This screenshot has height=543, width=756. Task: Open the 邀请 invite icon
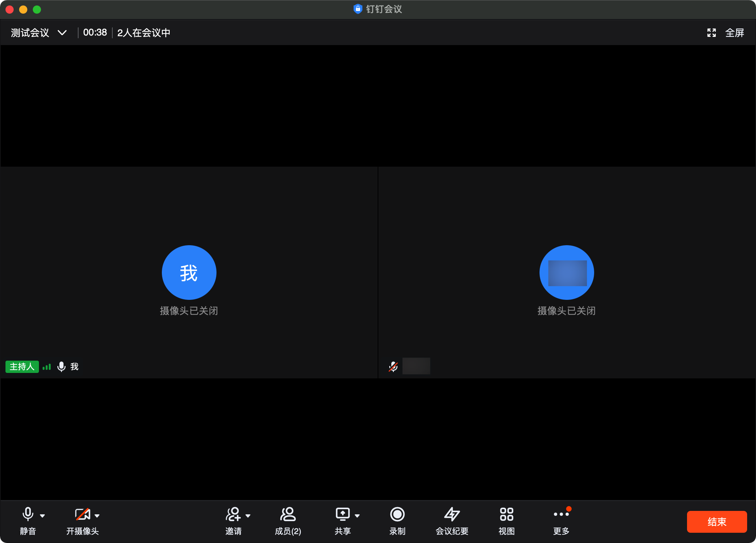click(233, 514)
